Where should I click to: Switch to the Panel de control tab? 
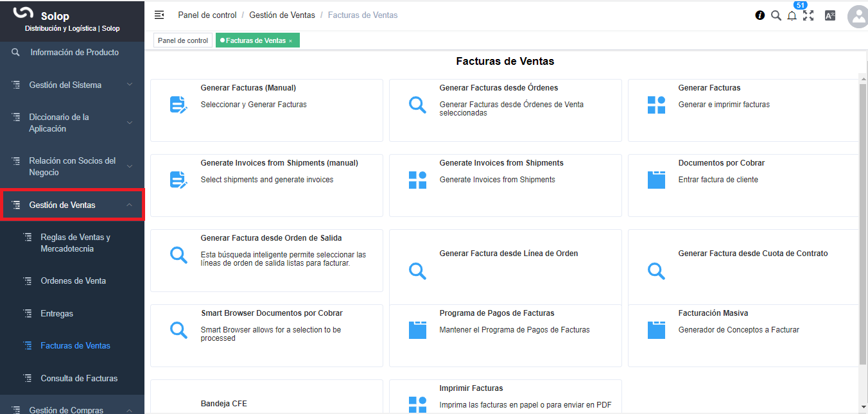(183, 40)
